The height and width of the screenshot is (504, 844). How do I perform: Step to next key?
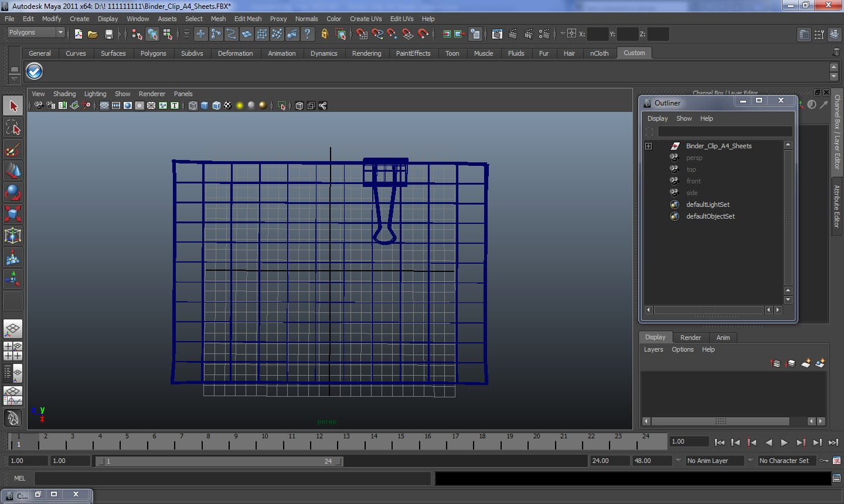click(801, 442)
